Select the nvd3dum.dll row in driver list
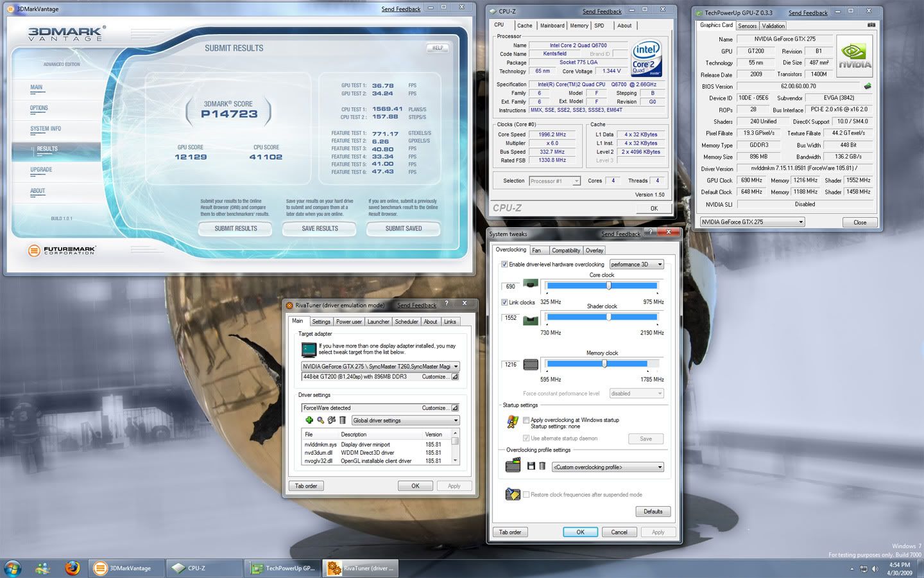This screenshot has height=578, width=924. pos(377,453)
